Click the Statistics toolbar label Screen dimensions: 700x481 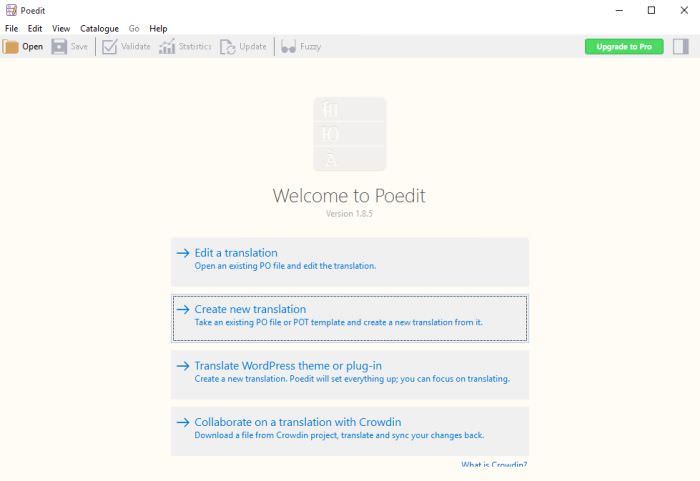point(195,46)
